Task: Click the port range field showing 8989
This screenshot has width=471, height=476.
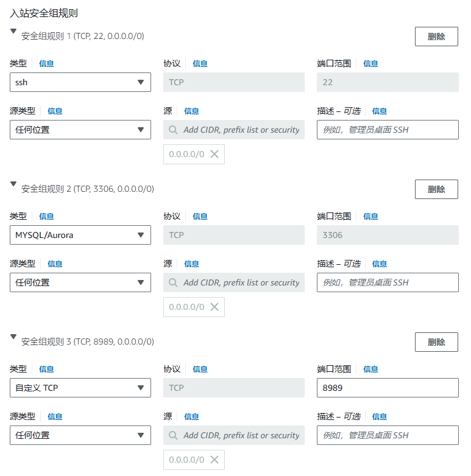Action: (388, 388)
